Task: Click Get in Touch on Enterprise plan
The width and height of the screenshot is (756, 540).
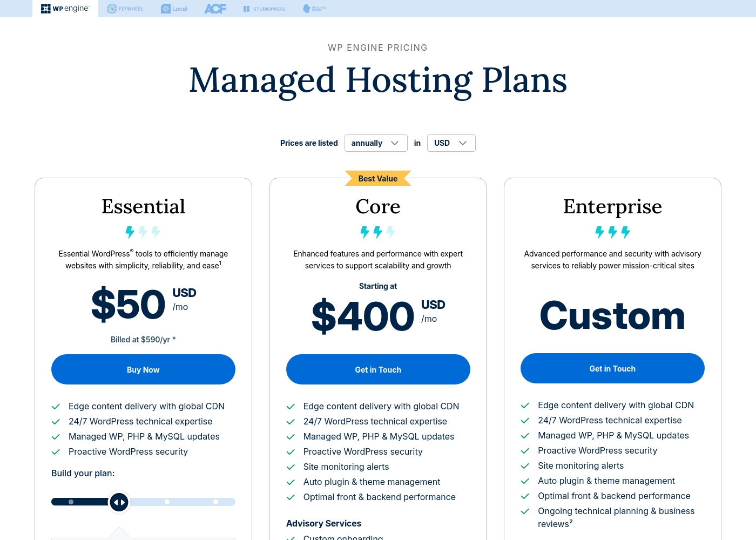Action: coord(612,368)
